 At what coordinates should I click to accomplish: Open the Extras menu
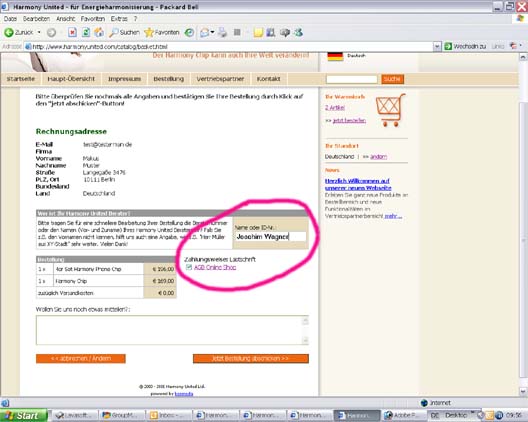[119, 19]
